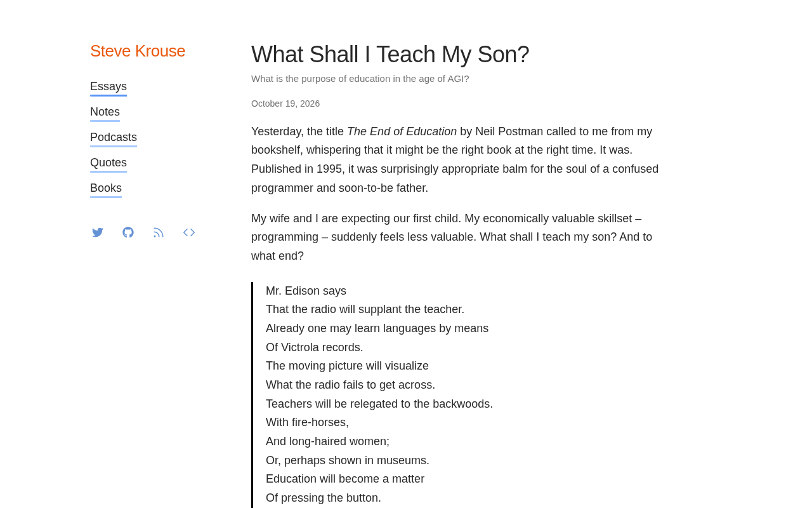812x508 pixels.
Task: Click the line 'Or, perhaps shown in museums.'
Action: pyautogui.click(x=348, y=460)
